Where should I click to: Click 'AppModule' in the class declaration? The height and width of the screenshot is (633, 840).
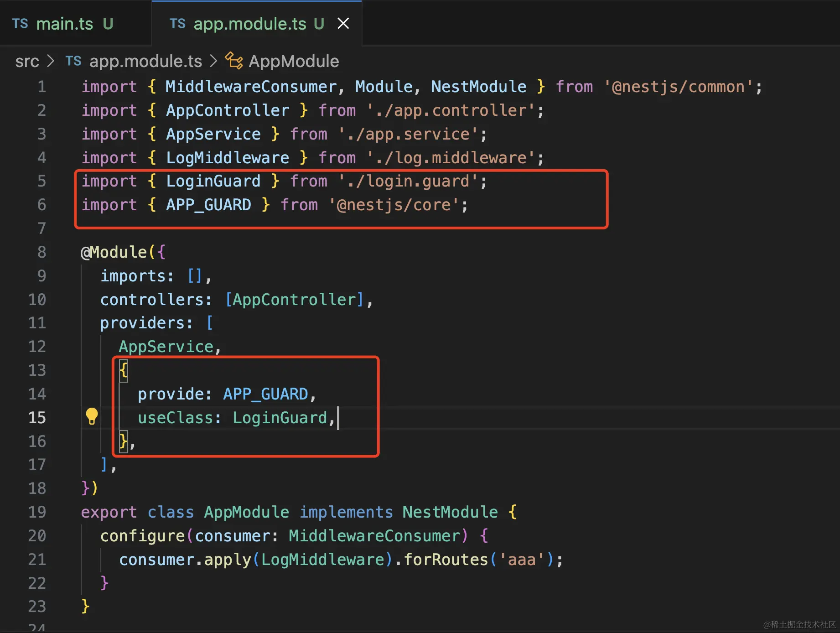(x=246, y=512)
